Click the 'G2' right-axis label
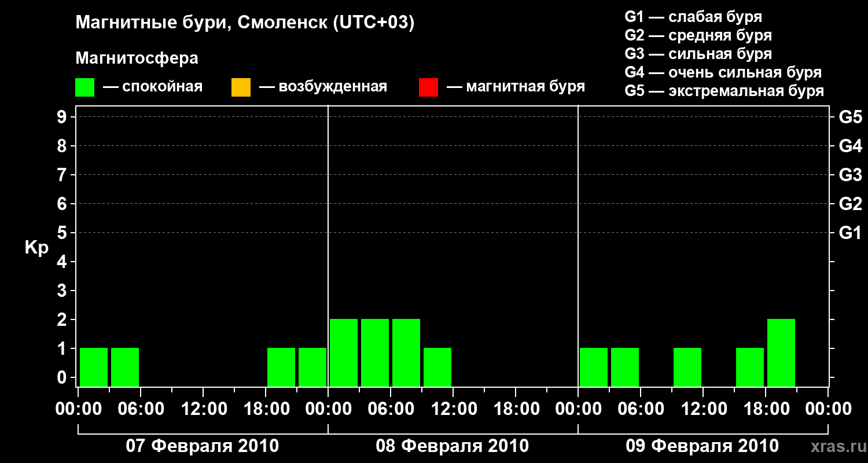Screen dimensions: 868x463 pyautogui.click(x=851, y=204)
